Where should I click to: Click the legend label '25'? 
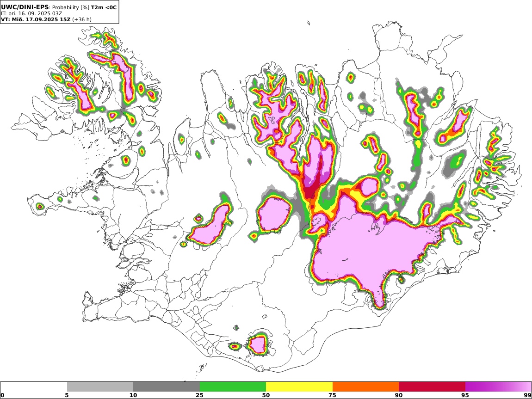pos(199,395)
